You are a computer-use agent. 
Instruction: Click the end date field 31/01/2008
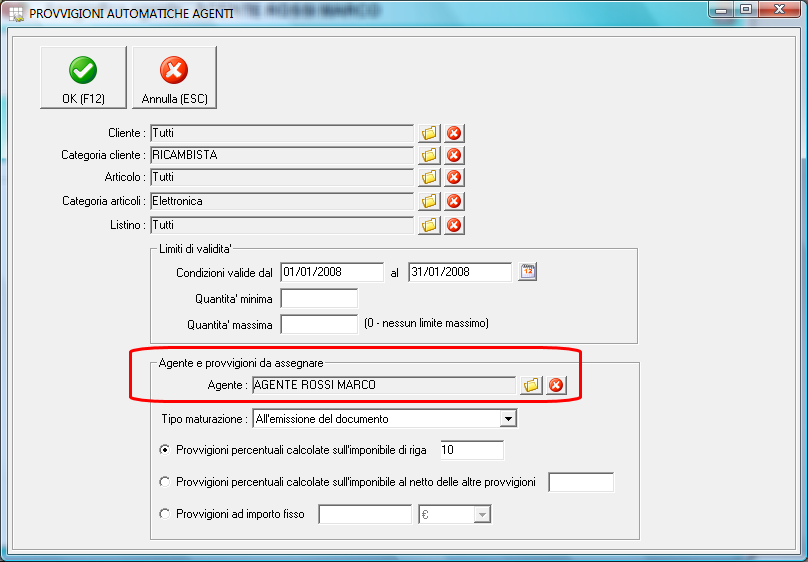click(460, 272)
